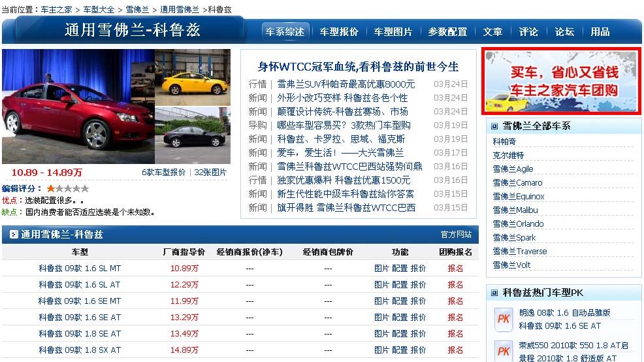Click PK icon for 朗逸 08款 comparison
The width and height of the screenshot is (644, 362).
(x=503, y=320)
